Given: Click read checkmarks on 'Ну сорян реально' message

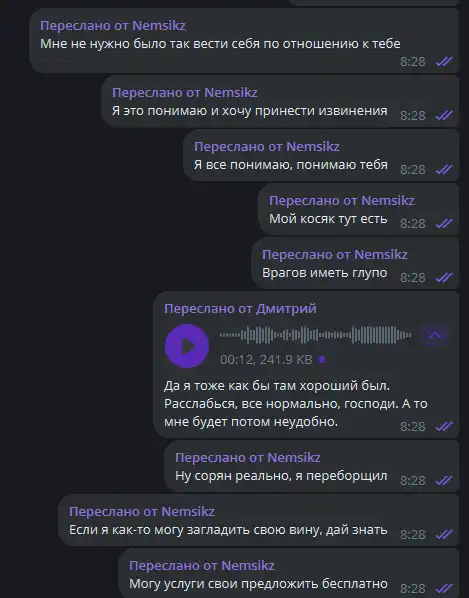Looking at the screenshot, I should click(444, 481).
